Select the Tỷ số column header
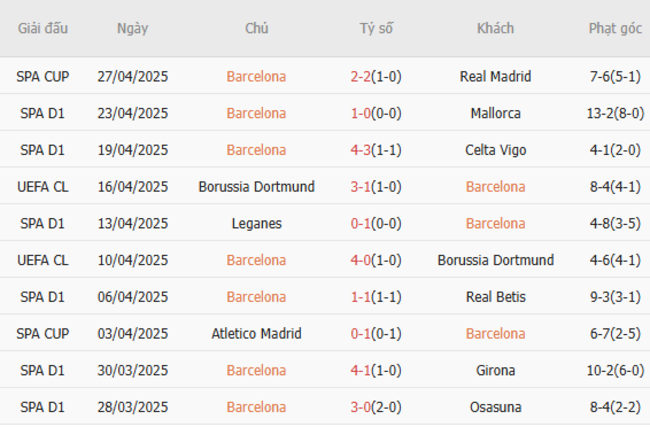 (376, 28)
